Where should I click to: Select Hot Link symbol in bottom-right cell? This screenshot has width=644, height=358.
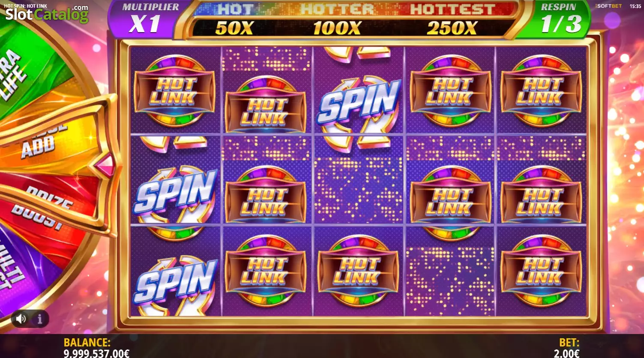point(541,271)
